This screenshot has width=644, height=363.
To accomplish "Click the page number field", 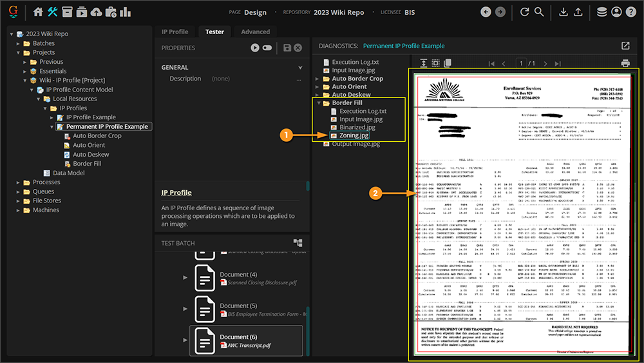I will coord(521,63).
